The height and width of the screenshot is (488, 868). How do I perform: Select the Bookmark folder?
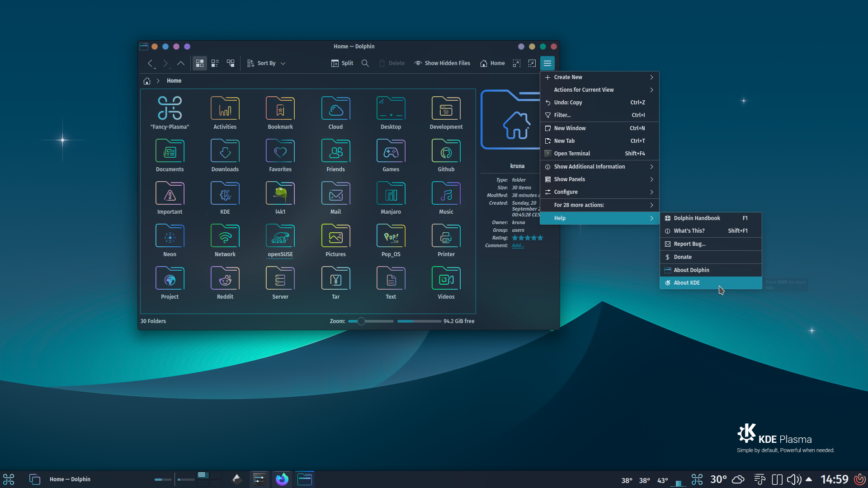(280, 113)
